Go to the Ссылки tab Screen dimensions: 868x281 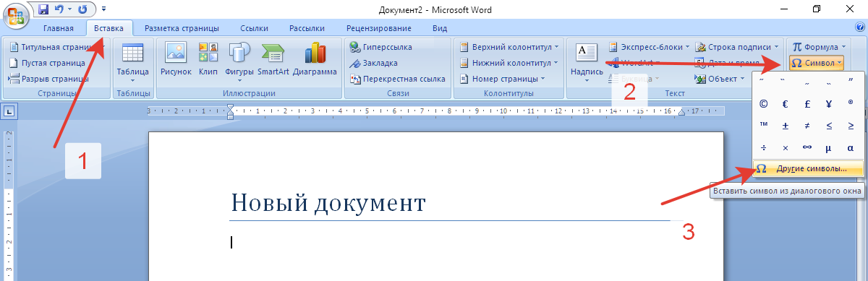(x=254, y=29)
